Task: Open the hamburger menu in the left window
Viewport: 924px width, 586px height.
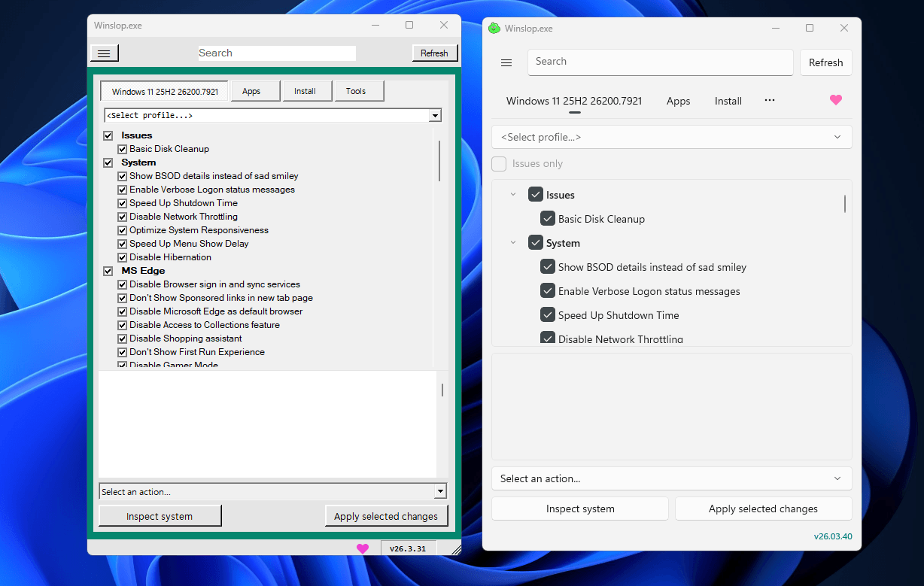Action: point(104,53)
